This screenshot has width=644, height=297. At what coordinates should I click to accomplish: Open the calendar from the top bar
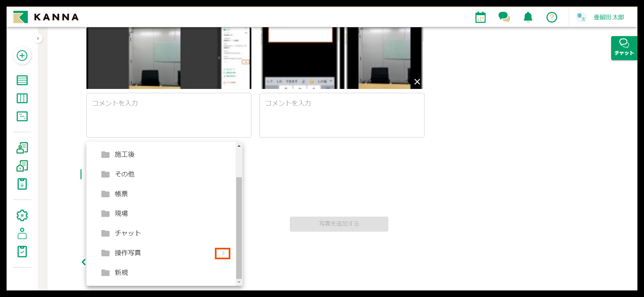480,17
